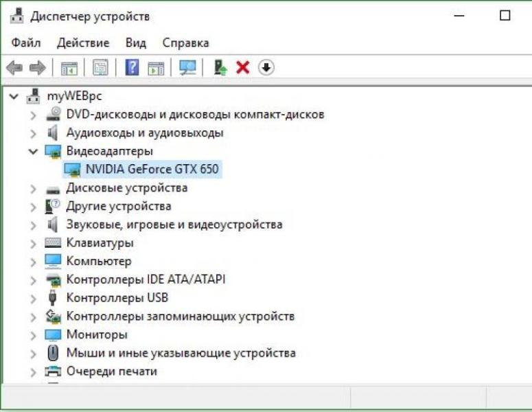
Task: Collapse the myWEBpc root node
Action: point(14,96)
